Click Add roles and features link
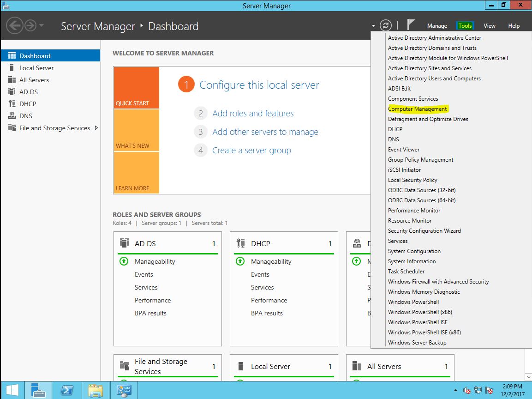The height and width of the screenshot is (399, 532). click(x=253, y=114)
